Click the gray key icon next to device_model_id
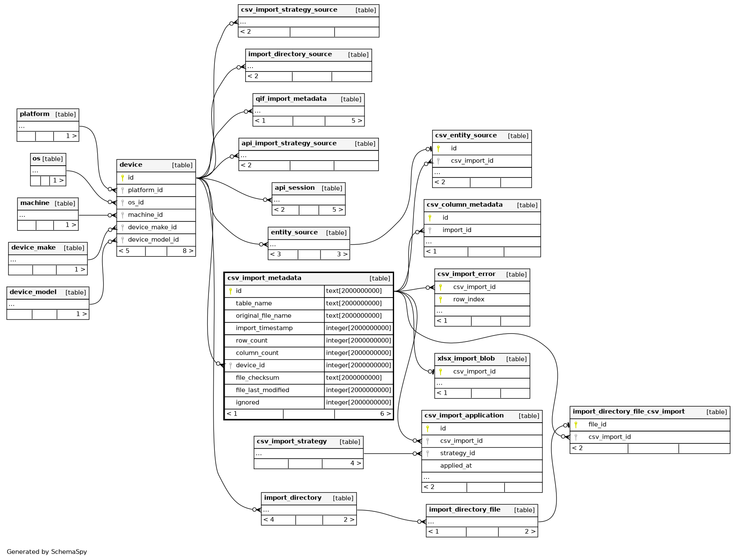 coord(123,240)
